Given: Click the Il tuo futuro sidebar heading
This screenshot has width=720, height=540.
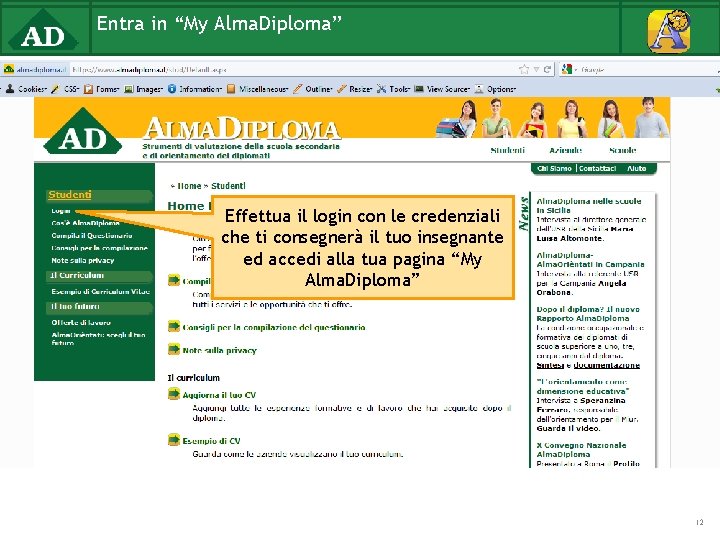Looking at the screenshot, I should [x=75, y=306].
